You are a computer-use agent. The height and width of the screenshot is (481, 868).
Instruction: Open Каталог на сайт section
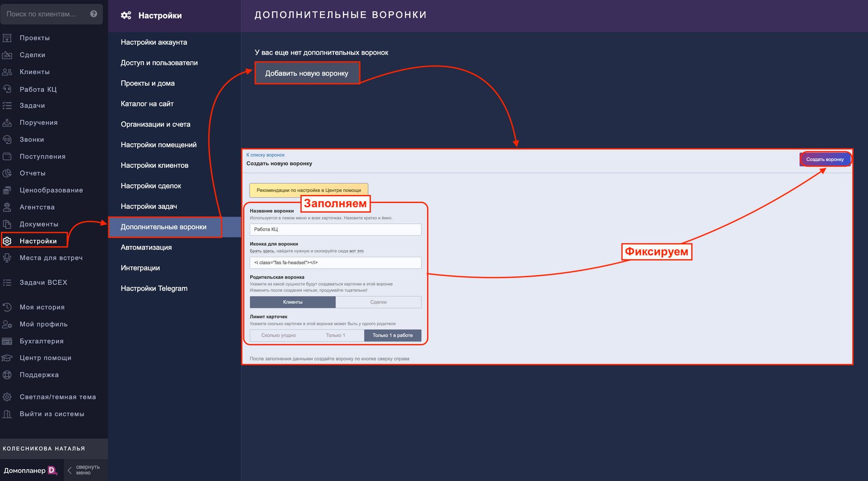coord(147,104)
